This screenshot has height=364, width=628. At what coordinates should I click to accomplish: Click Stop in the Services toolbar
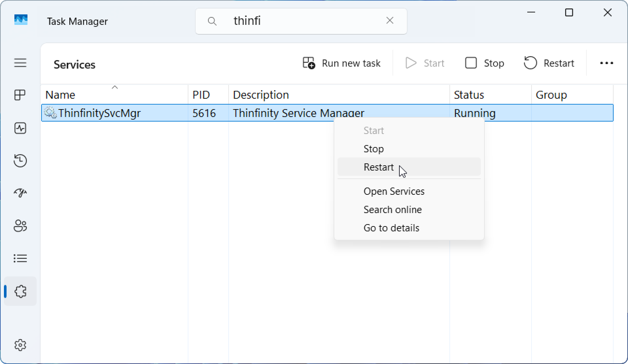tap(484, 63)
